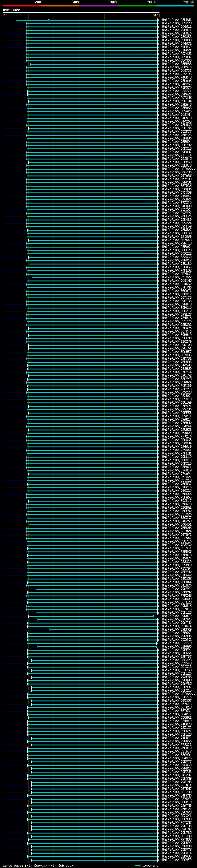The width and height of the screenshot is (197, 868).
Task: Open hit UniRef100_A8MRW1
Action: [x=176, y=20]
